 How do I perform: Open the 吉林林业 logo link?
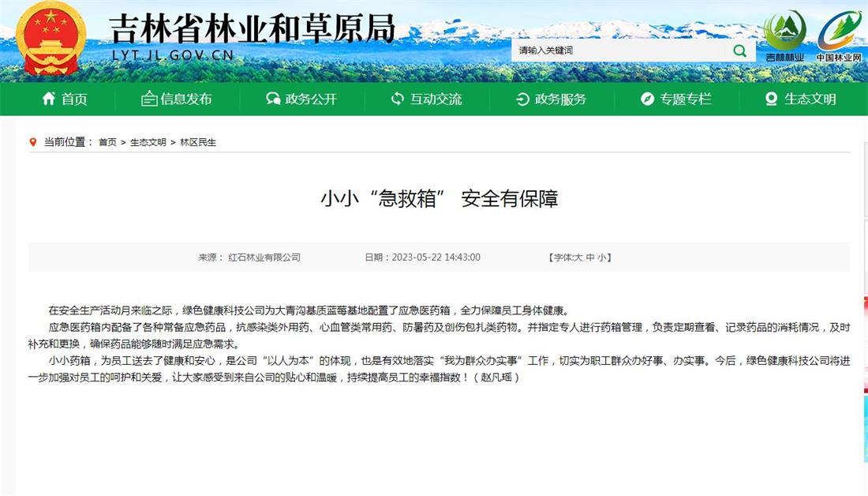(784, 36)
